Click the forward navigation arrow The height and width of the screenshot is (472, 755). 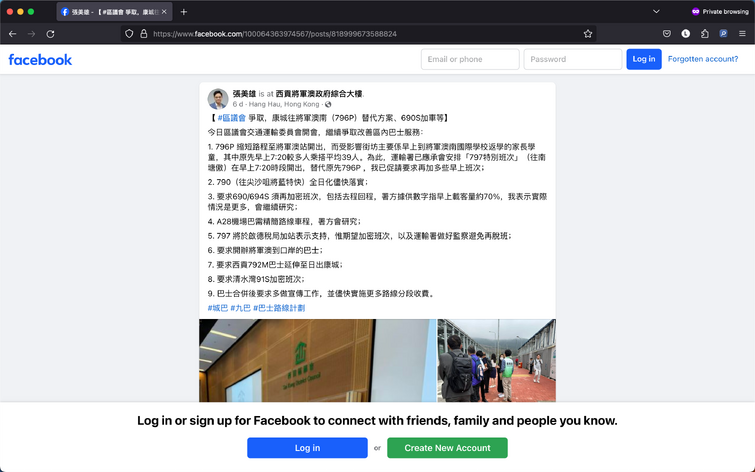[31, 34]
